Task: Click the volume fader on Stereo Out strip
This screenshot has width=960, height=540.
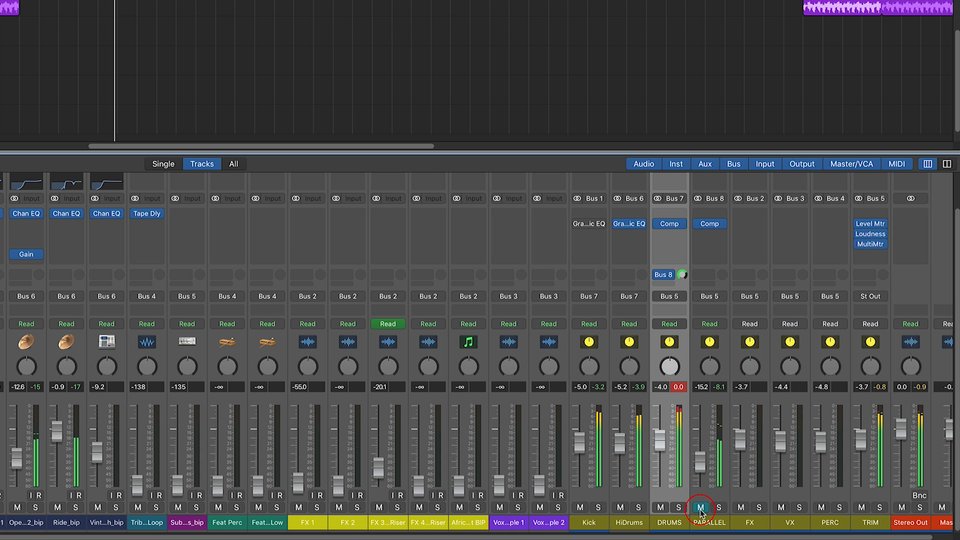Action: coord(901,429)
